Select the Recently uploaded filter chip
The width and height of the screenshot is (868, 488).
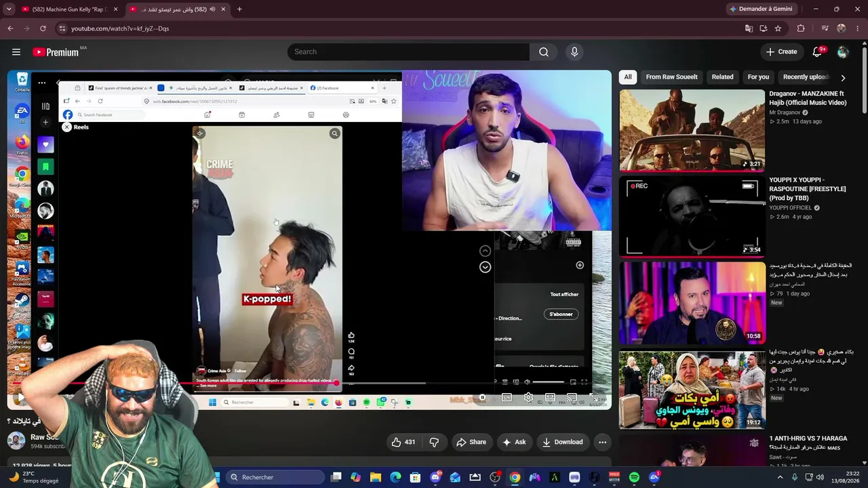coord(807,77)
